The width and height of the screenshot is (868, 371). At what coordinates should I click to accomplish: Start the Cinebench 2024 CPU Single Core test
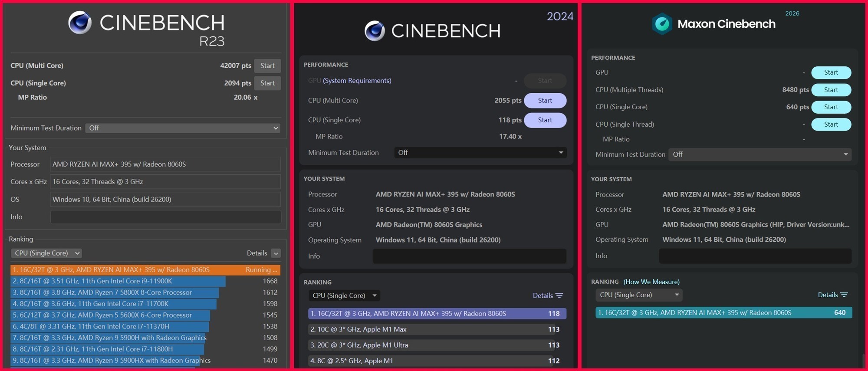(545, 120)
